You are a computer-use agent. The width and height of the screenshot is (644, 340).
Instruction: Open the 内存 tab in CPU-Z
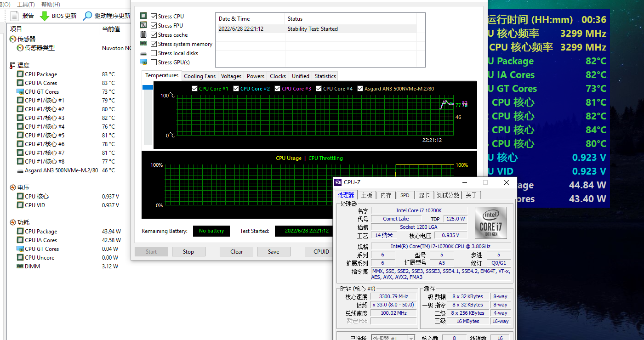[x=386, y=195]
